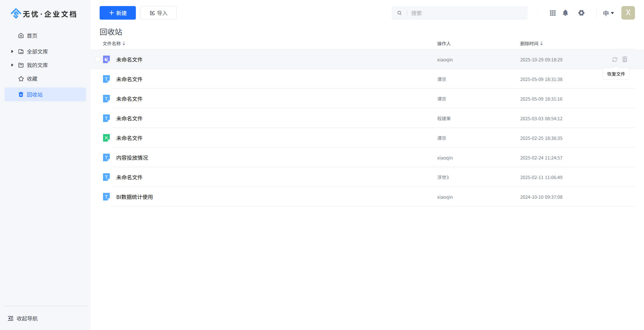Viewport: 644px width, 330px height.
Task: Open settings gear in top bar
Action: (581, 13)
